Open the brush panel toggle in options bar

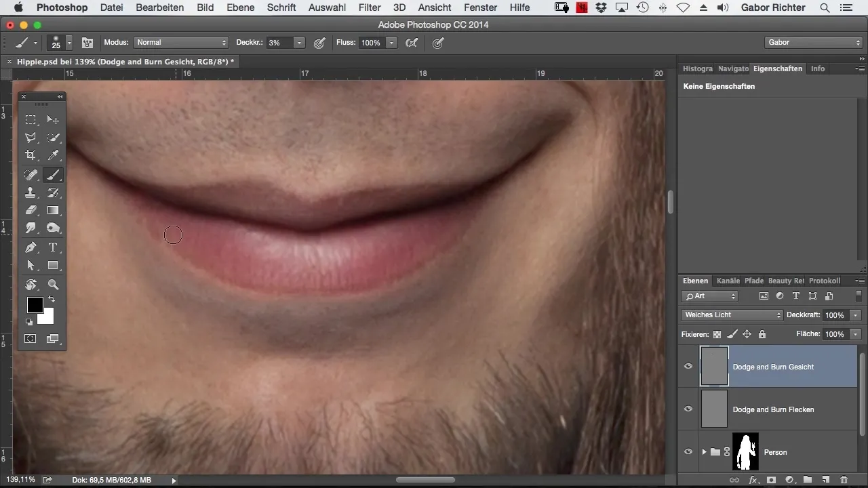click(87, 43)
